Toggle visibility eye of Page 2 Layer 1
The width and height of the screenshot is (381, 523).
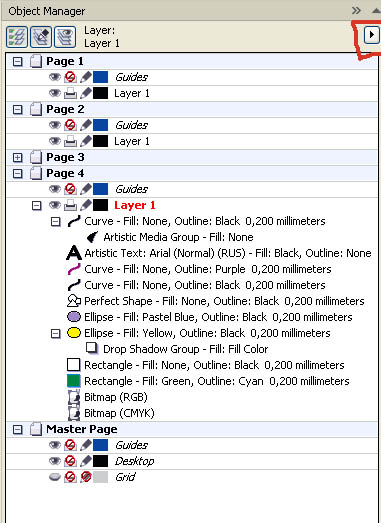coord(55,141)
